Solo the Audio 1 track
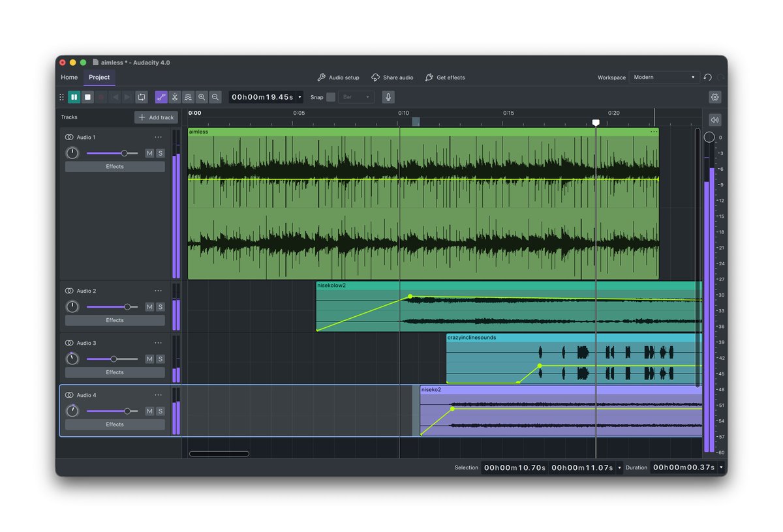The height and width of the screenshot is (532, 783). (160, 153)
